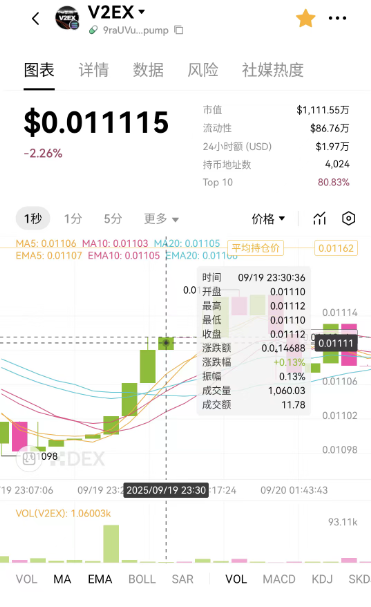Expand the 更多 timeframe dropdown
Screen dimensions: 371x607
tap(161, 219)
